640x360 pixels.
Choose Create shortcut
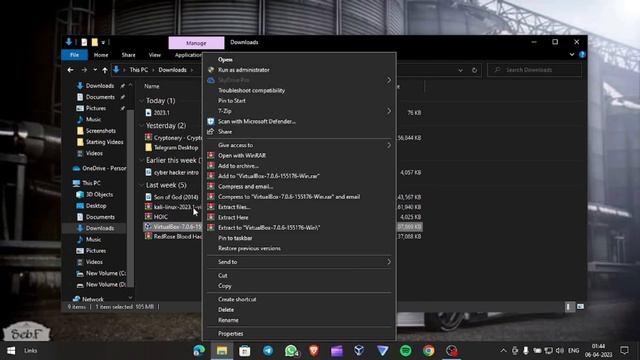(x=237, y=300)
